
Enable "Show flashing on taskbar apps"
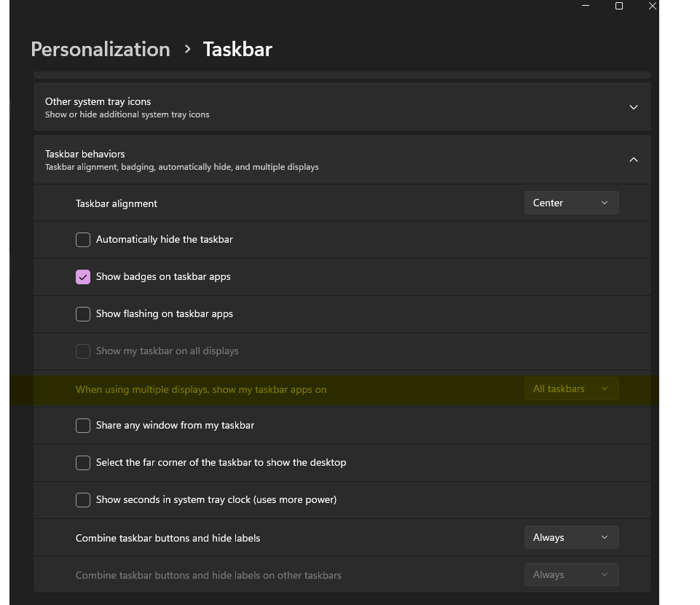click(x=82, y=313)
